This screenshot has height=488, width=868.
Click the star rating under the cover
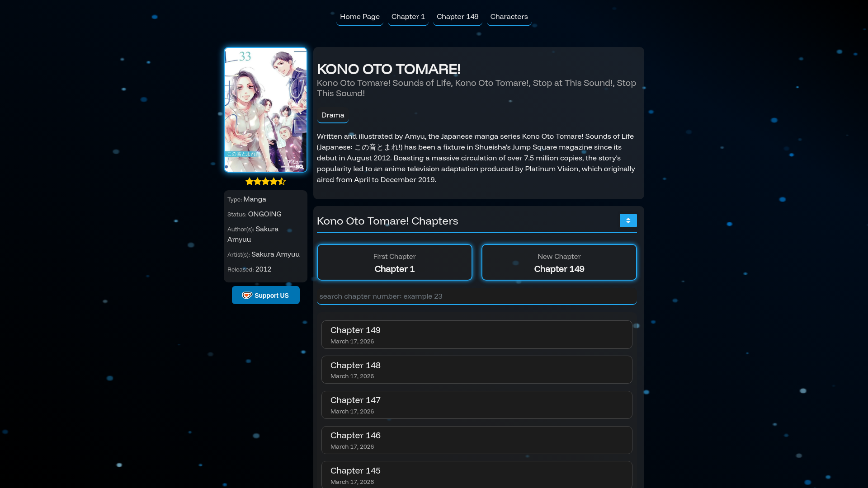[265, 181]
